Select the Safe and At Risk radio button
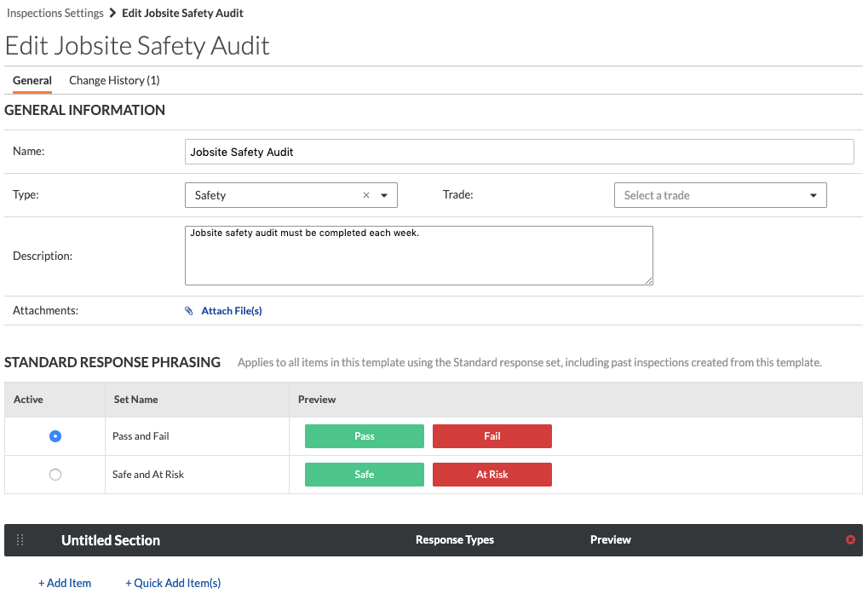Viewport: 868px width, 599px height. 55,475
